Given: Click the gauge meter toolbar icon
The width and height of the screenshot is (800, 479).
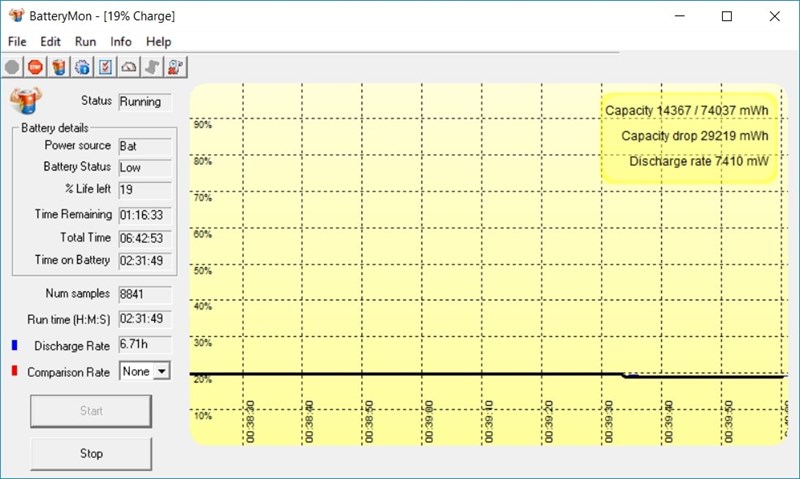Looking at the screenshot, I should 129,67.
